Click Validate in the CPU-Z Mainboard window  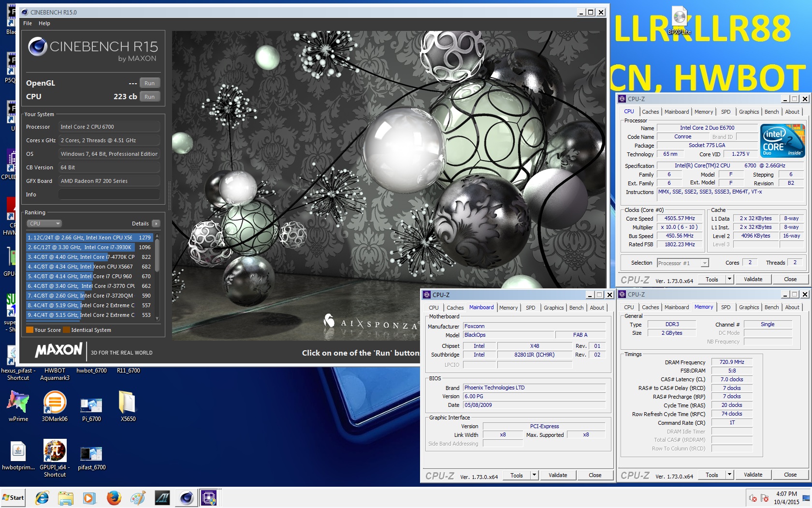tap(558, 475)
